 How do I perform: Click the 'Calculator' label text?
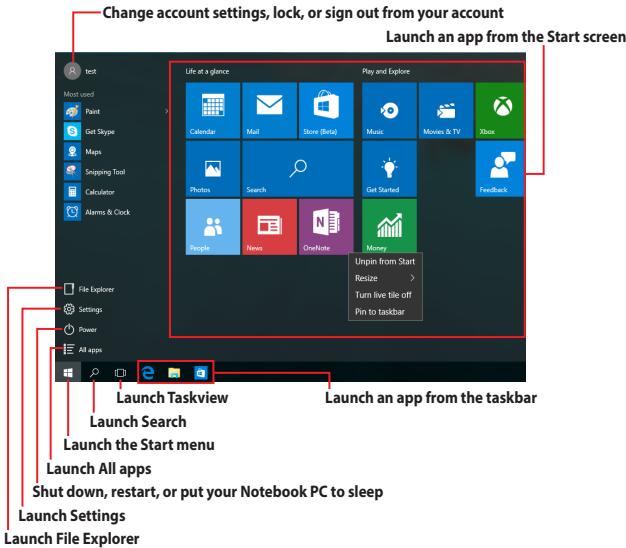point(100,192)
